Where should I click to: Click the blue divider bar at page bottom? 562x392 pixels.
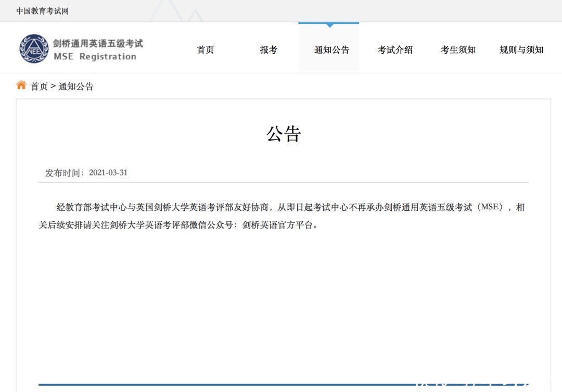coord(281,386)
